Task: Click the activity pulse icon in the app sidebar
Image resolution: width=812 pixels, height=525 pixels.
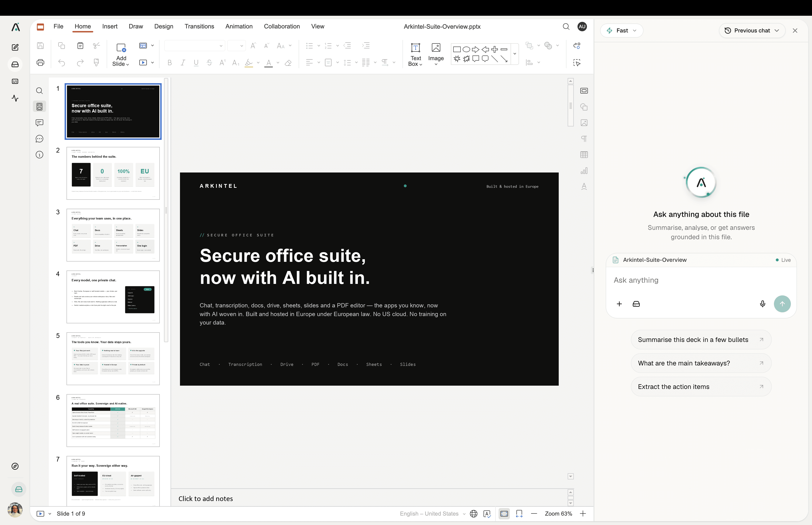Action: click(15, 98)
